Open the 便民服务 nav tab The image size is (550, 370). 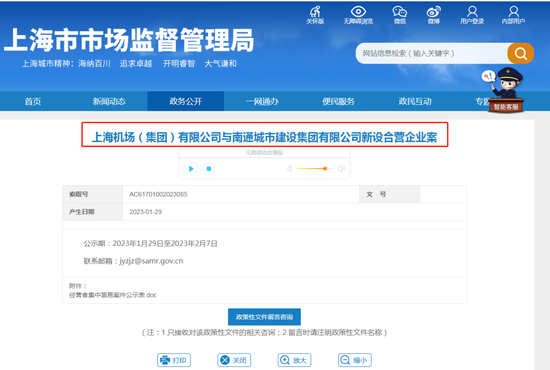coord(338,101)
